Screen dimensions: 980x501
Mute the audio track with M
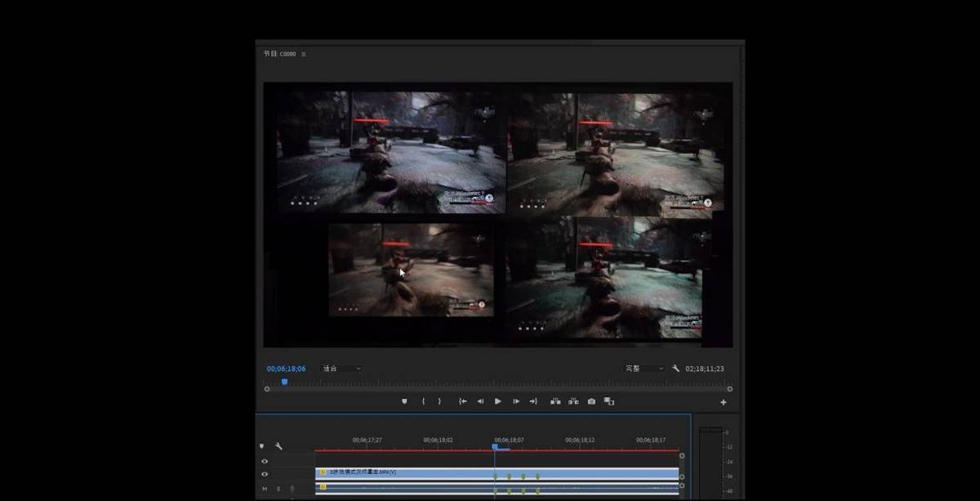click(x=265, y=489)
